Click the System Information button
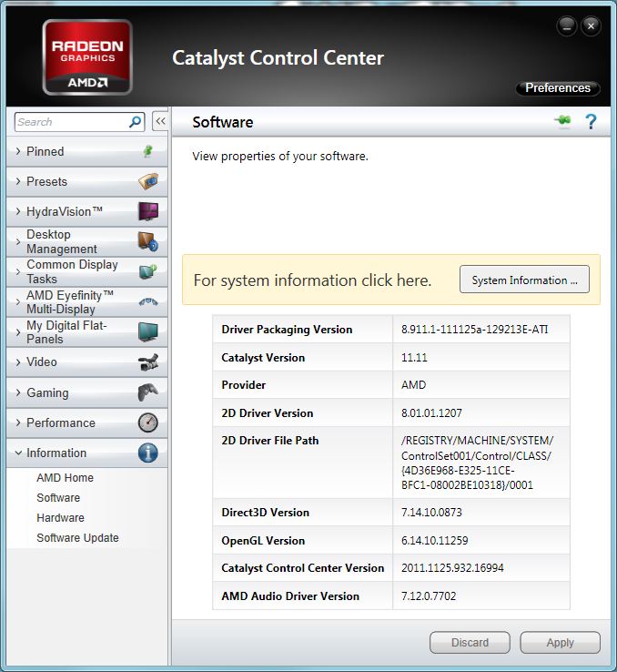617x672 pixels. [524, 280]
